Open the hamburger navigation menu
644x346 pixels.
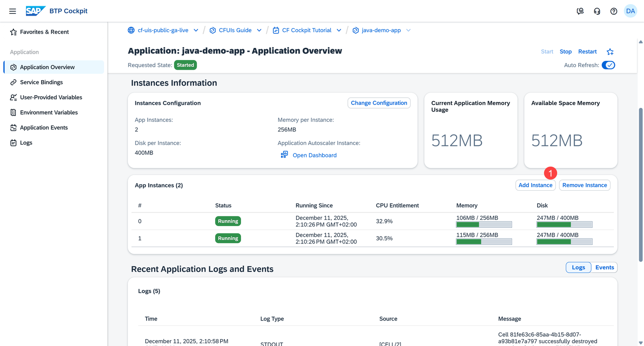[x=13, y=11]
